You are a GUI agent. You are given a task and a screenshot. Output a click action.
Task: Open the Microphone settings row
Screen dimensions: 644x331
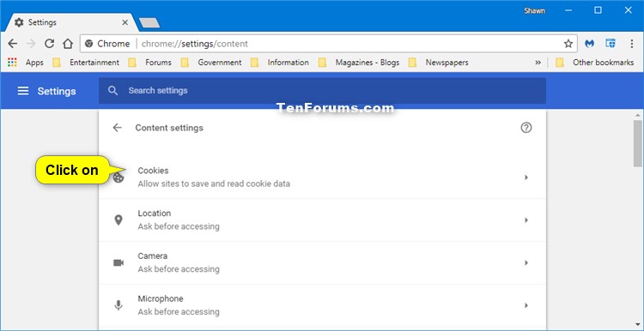pos(322,305)
